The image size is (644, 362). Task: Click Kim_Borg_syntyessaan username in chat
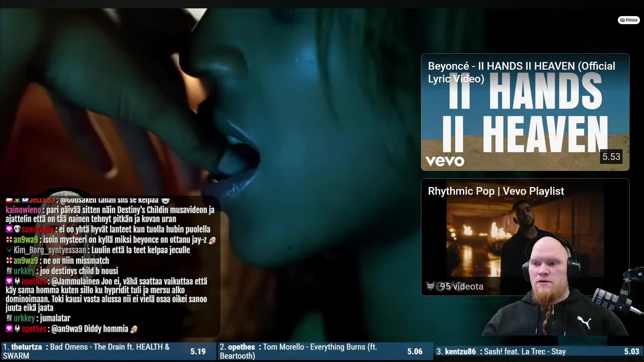[x=51, y=250]
